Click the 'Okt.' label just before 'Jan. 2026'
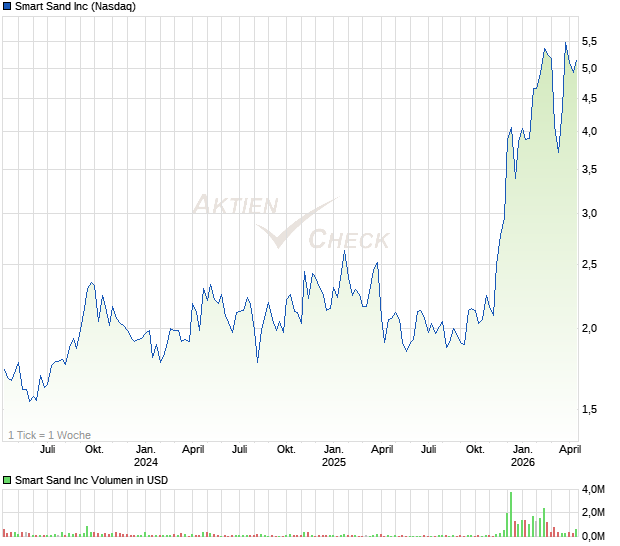This screenshot has width=620, height=546. [475, 450]
